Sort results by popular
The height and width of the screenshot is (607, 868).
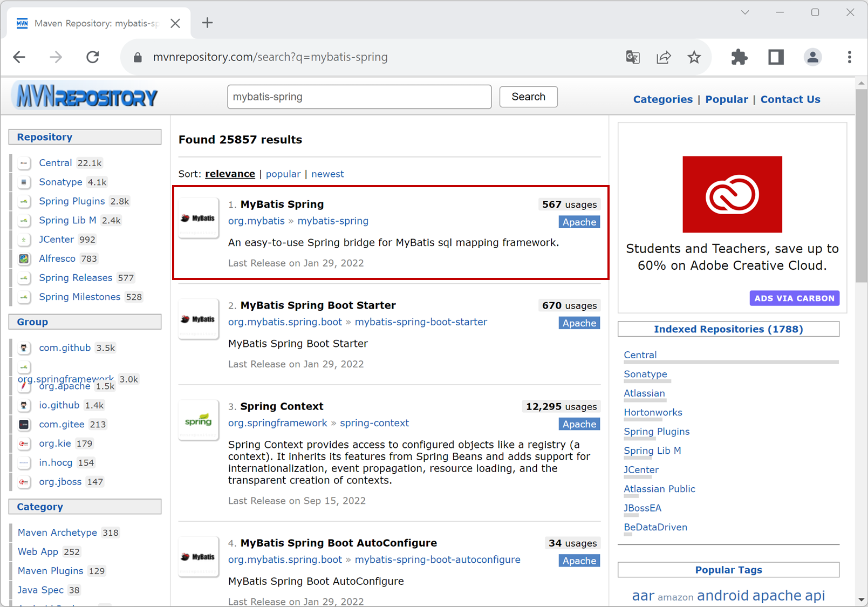tap(283, 174)
